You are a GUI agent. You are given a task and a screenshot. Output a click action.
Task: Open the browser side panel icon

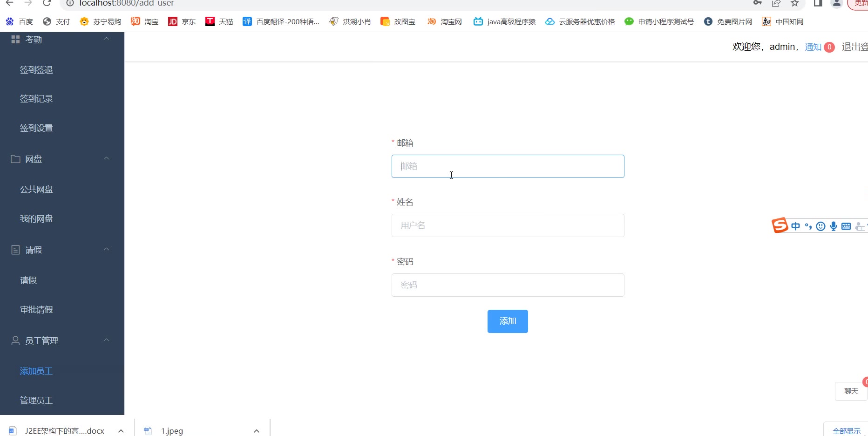818,3
